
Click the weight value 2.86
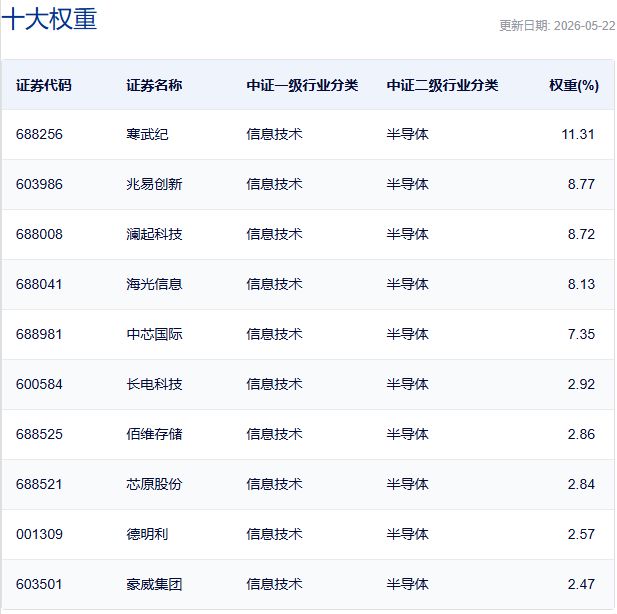pos(581,434)
